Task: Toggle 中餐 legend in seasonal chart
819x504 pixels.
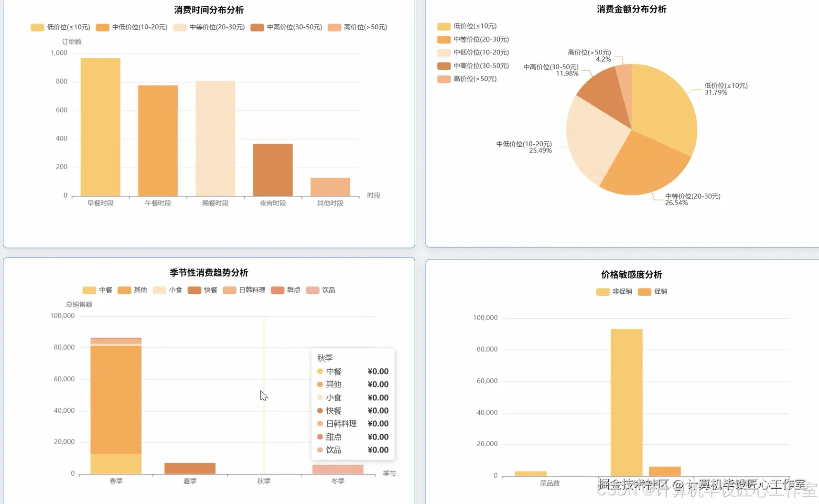Action: (97, 290)
